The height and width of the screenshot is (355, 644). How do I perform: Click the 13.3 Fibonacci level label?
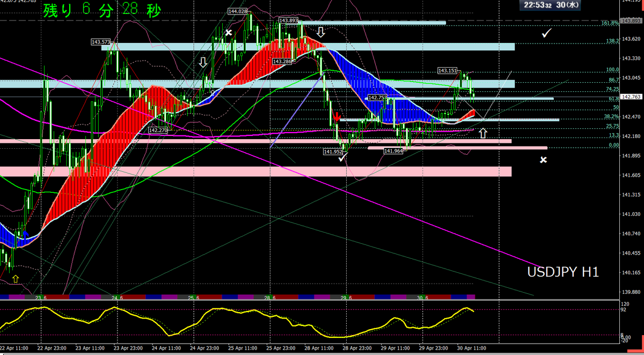tap(614, 136)
